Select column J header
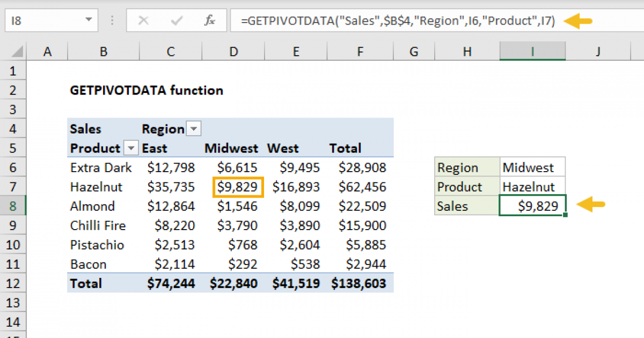The width and height of the screenshot is (644, 338). coord(598,51)
